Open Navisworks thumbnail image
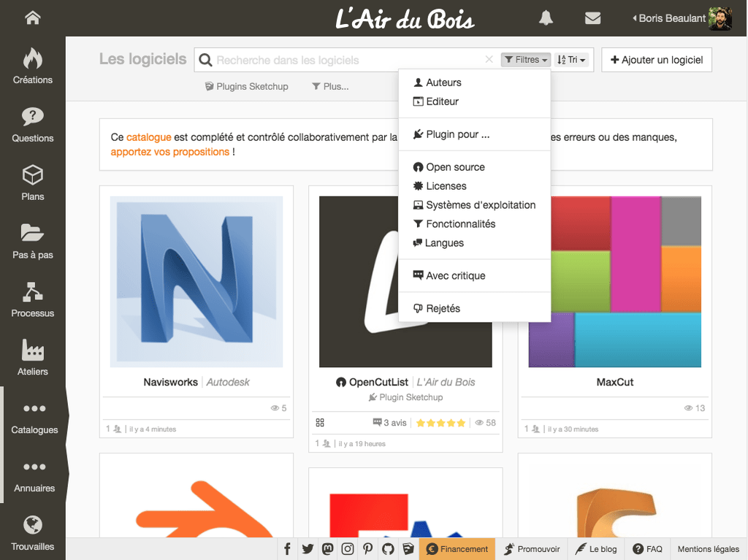Viewport: 748px width, 560px height. (196, 281)
